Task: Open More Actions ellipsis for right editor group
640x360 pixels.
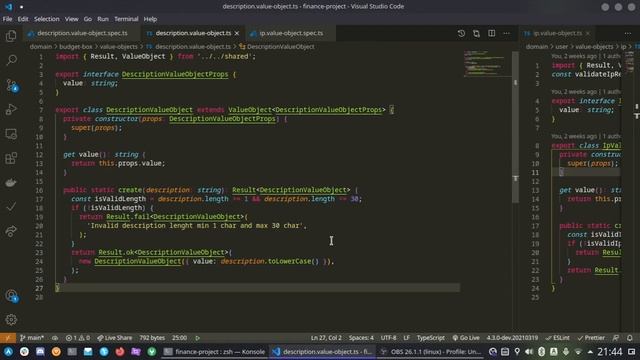Action: (628, 33)
